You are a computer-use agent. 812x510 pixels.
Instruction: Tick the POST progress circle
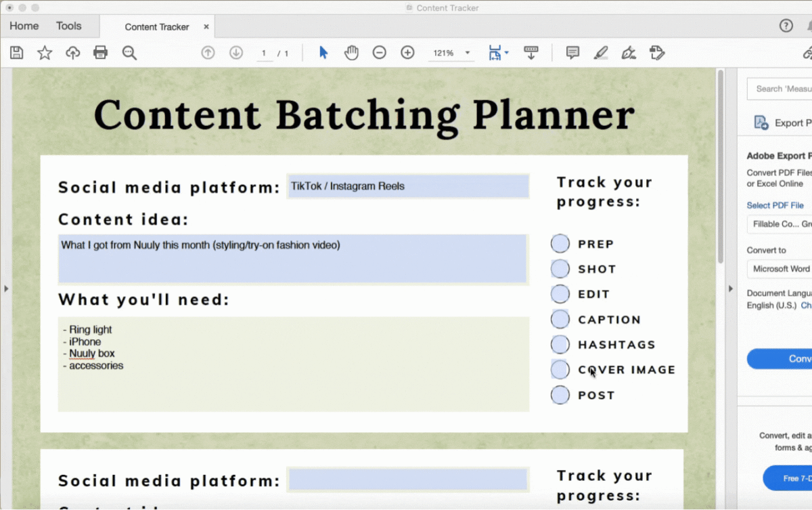point(560,395)
